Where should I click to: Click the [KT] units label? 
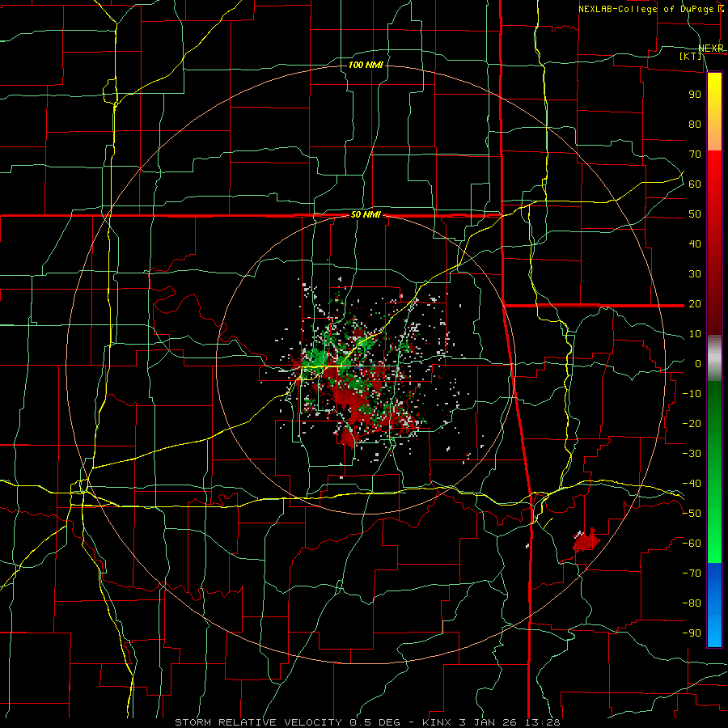[691, 56]
